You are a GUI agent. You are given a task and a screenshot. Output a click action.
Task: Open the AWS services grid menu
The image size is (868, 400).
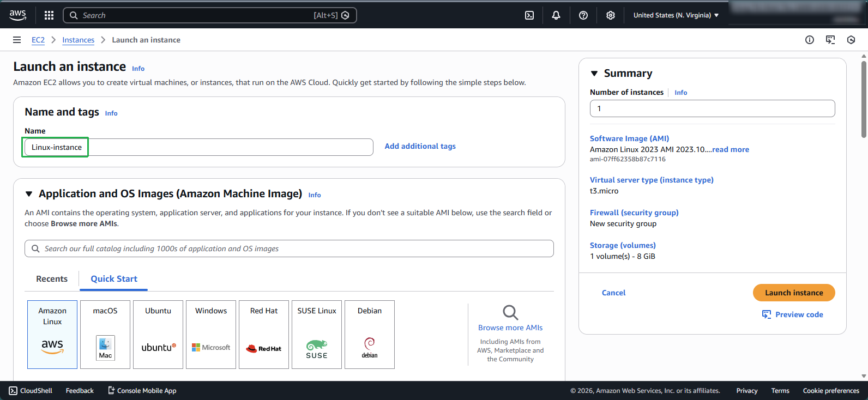pos(49,15)
